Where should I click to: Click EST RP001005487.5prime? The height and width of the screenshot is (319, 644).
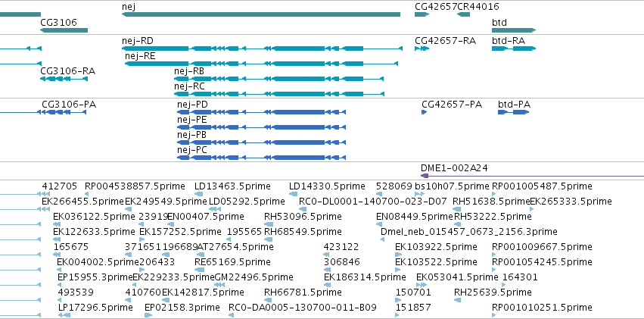click(x=542, y=186)
